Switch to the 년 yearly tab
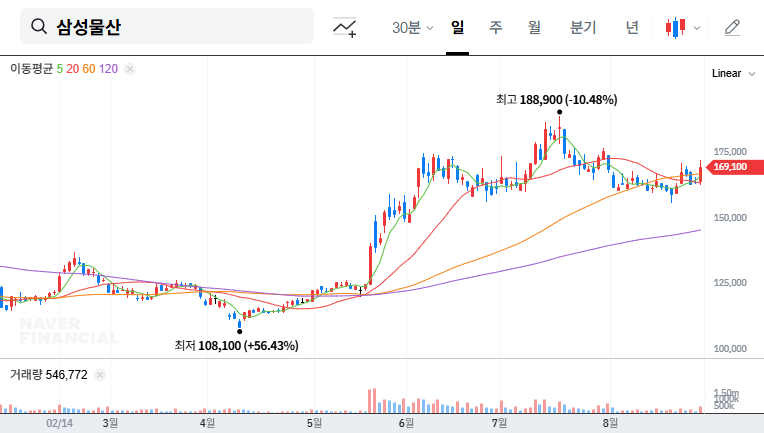 click(632, 27)
